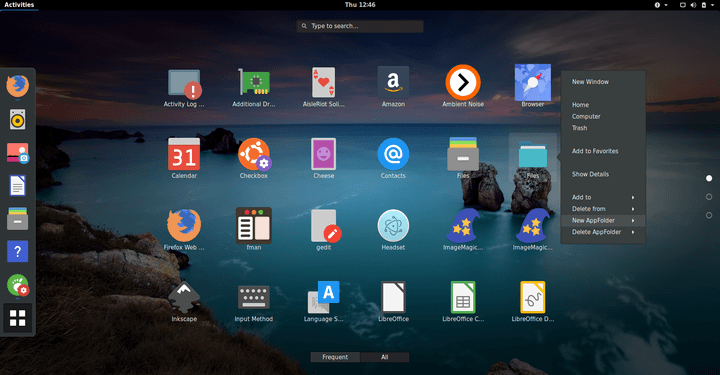This screenshot has height=375, width=720.
Task: Click Firefox icon in the dock
Action: [x=17, y=86]
